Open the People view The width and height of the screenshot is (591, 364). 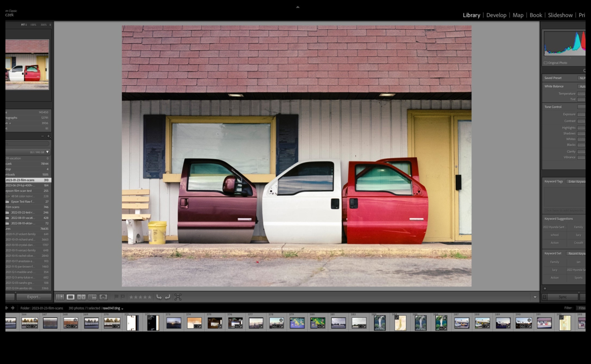[103, 297]
